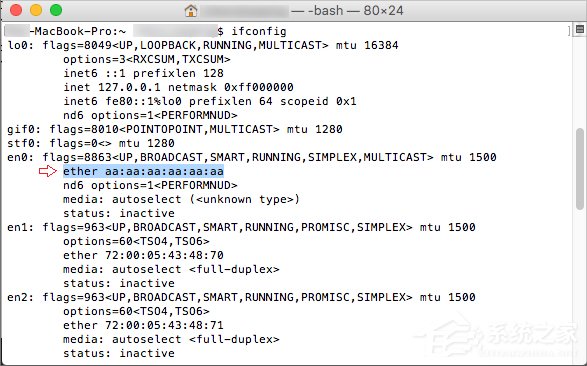Click the gif0 POINTOPOINT interface line
This screenshot has width=587, height=366.
pos(175,129)
